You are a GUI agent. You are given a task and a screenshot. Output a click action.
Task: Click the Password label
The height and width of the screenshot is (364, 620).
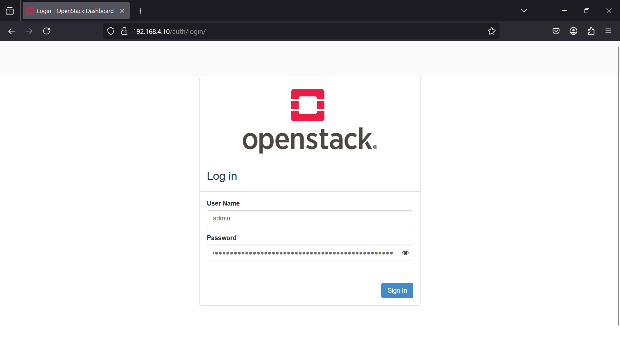tap(222, 238)
